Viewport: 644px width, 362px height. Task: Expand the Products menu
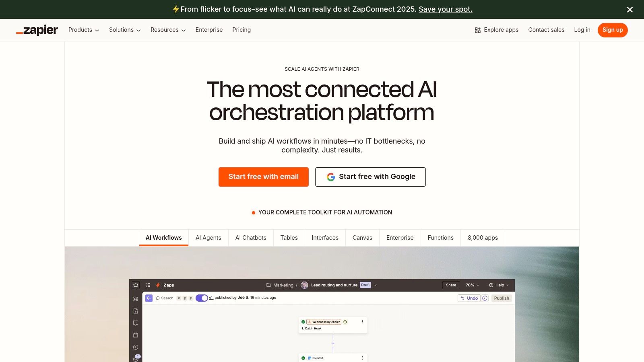click(84, 30)
